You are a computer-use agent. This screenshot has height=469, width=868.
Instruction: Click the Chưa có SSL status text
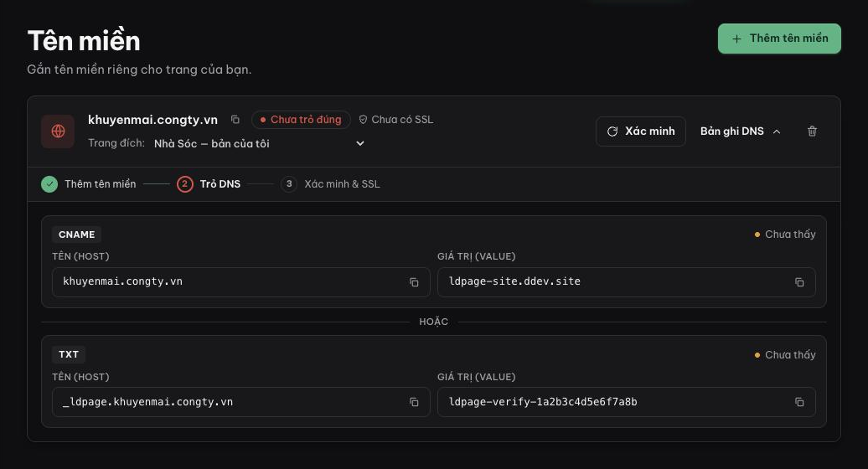(402, 120)
